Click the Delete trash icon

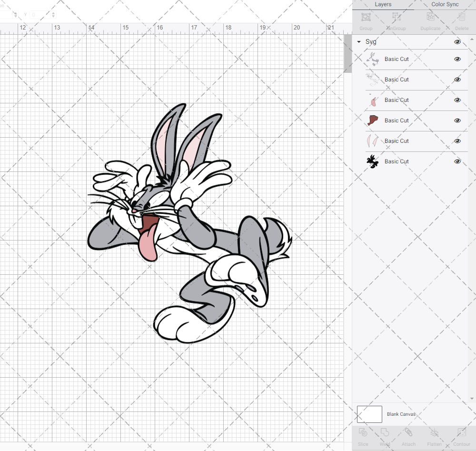click(461, 17)
